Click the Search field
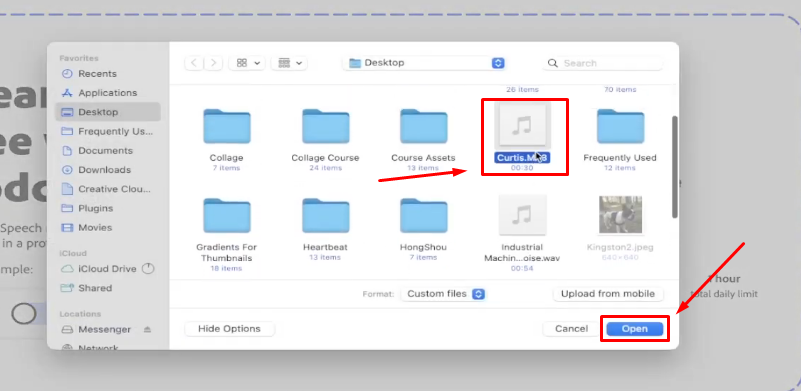The height and width of the screenshot is (391, 801). [x=603, y=63]
